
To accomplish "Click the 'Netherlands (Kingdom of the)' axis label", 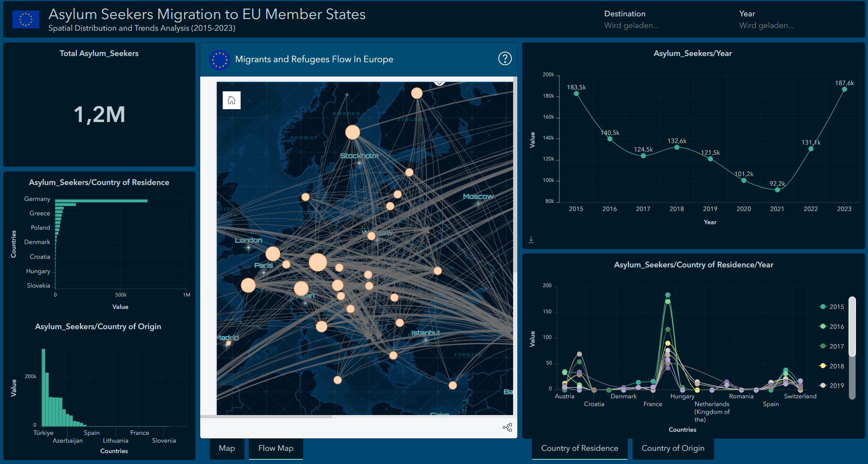I will coord(712,412).
